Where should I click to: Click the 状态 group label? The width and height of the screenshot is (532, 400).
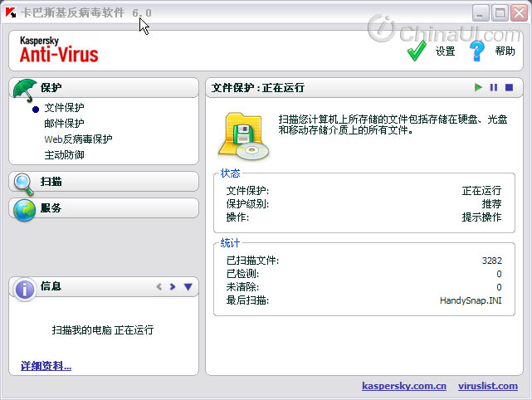(231, 173)
